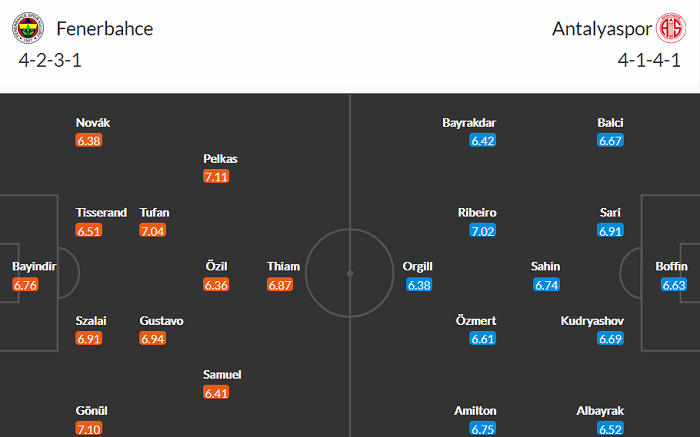Select striker Orgill
This screenshot has height=437, width=700.
coord(419,267)
